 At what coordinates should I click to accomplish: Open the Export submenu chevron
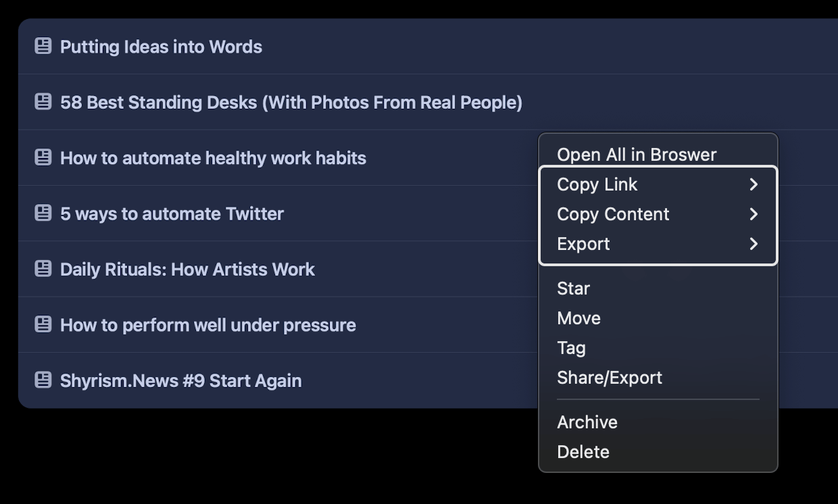754,244
